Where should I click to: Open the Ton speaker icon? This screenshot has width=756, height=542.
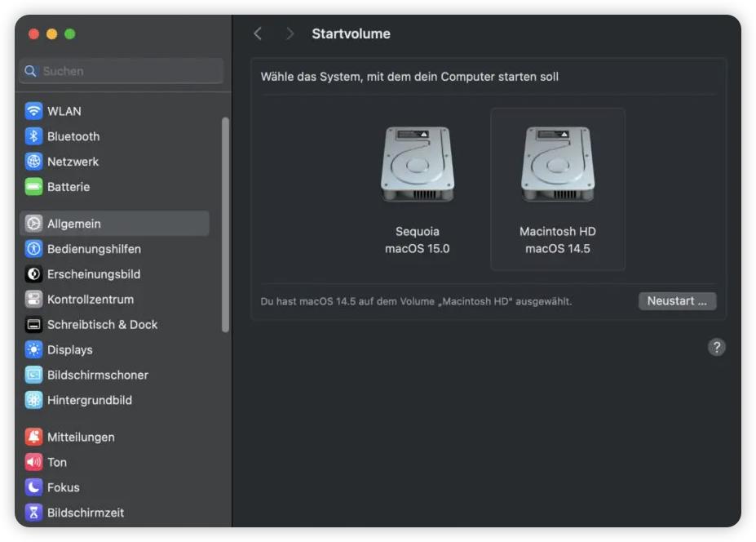(33, 462)
